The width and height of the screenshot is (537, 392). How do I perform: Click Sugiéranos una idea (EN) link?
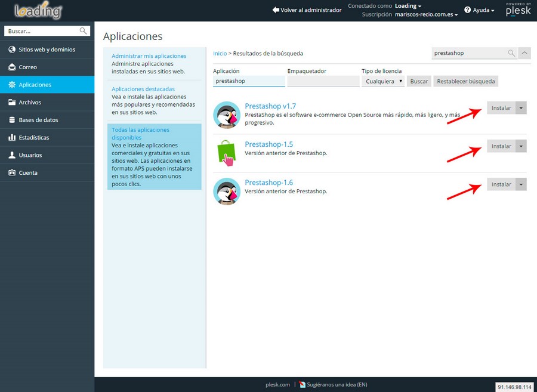pos(337,384)
